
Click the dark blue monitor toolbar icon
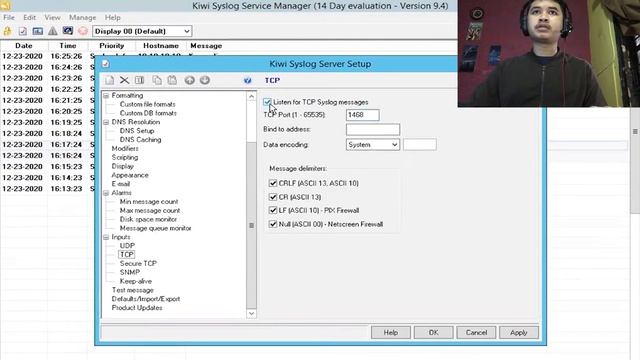(68, 31)
